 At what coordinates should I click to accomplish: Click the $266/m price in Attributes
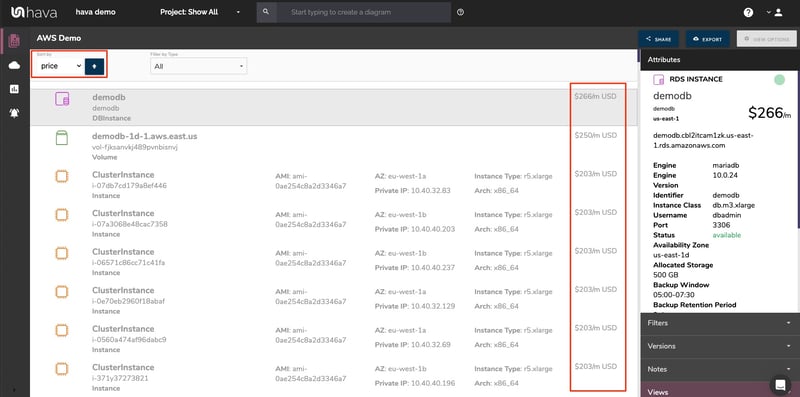[x=770, y=113]
